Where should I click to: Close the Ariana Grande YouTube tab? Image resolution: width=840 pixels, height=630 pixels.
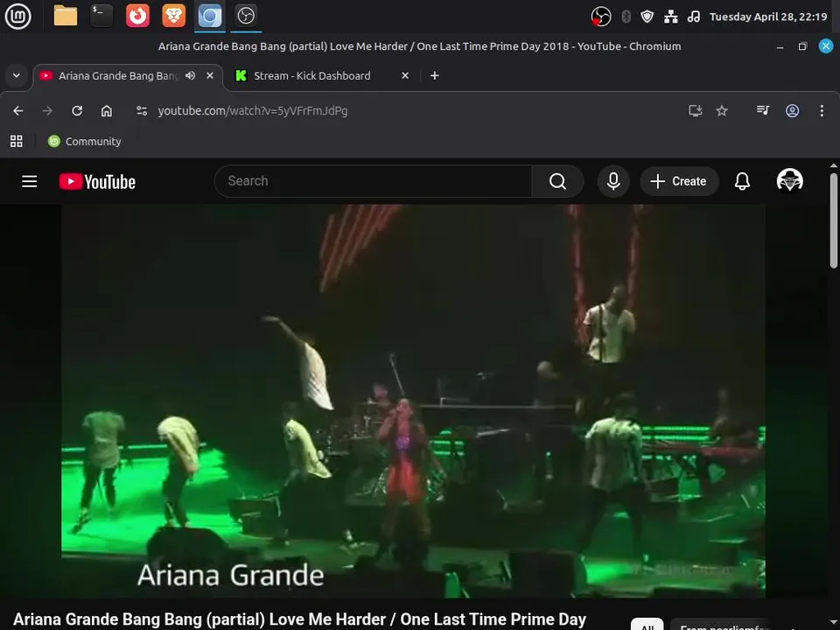(210, 75)
